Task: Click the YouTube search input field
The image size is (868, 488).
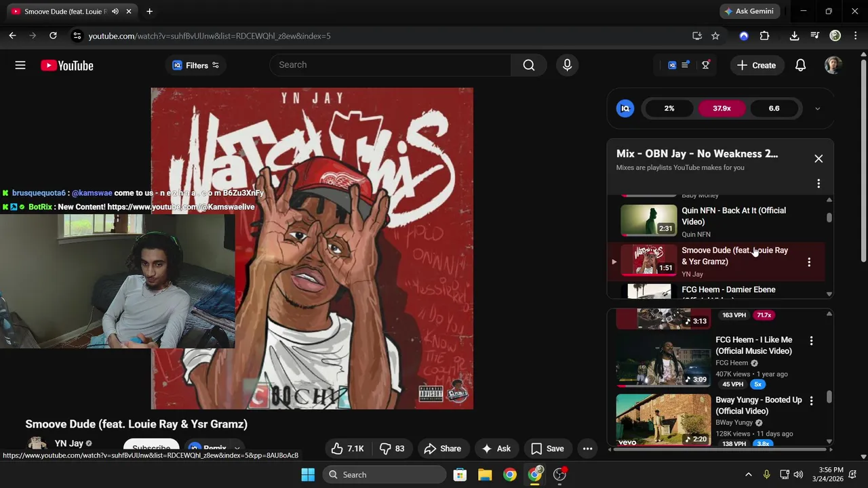Action: 391,65
